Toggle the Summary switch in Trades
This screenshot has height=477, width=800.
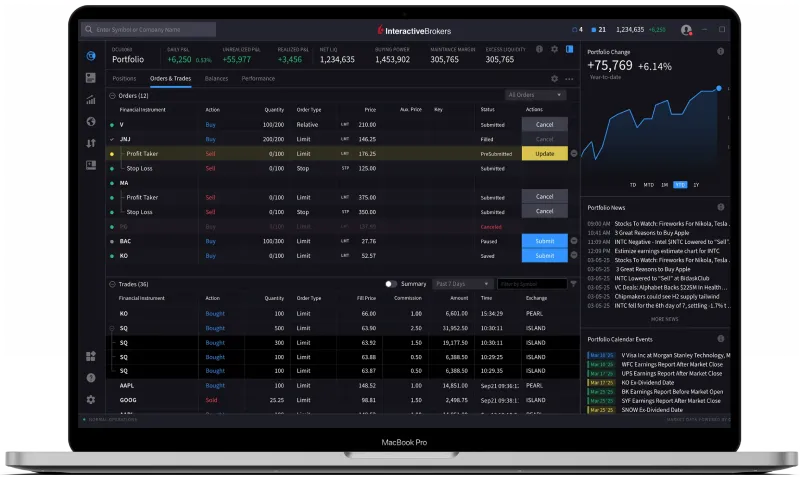pos(390,284)
